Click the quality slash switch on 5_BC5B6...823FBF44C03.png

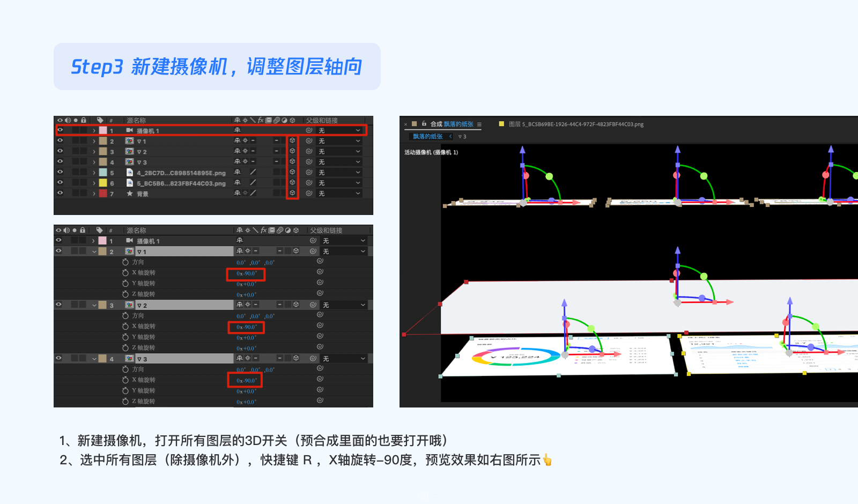tap(253, 182)
